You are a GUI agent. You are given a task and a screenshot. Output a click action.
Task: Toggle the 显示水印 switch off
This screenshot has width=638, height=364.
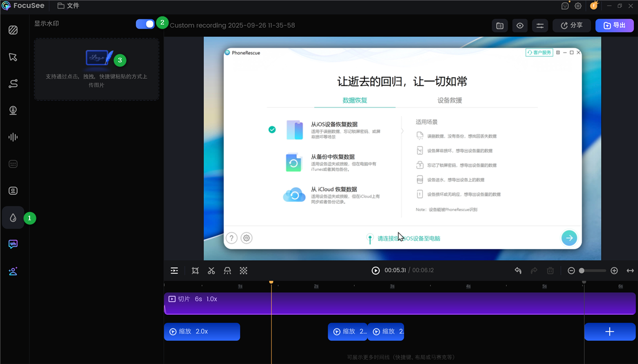145,24
